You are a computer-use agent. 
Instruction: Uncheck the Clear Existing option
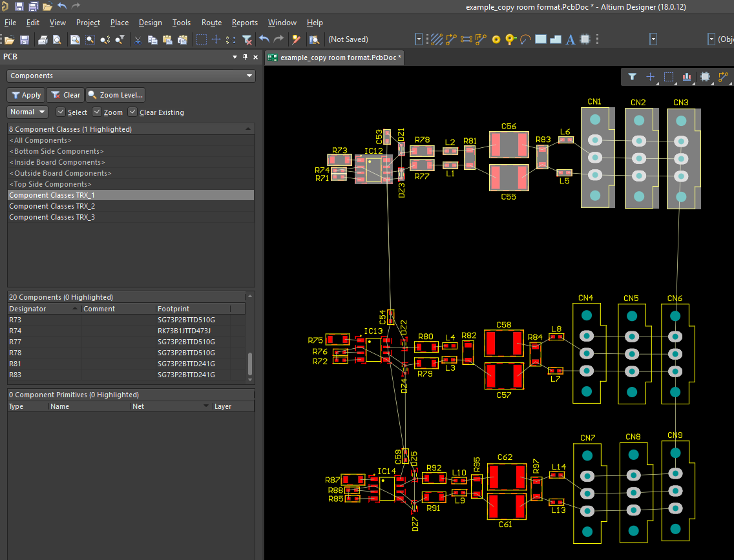pos(132,112)
